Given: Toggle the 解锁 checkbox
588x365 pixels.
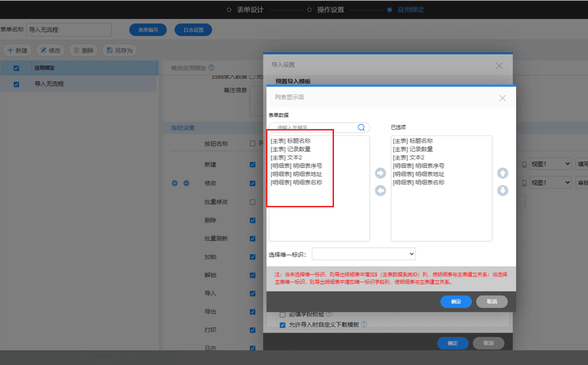Looking at the screenshot, I should click(x=253, y=275).
